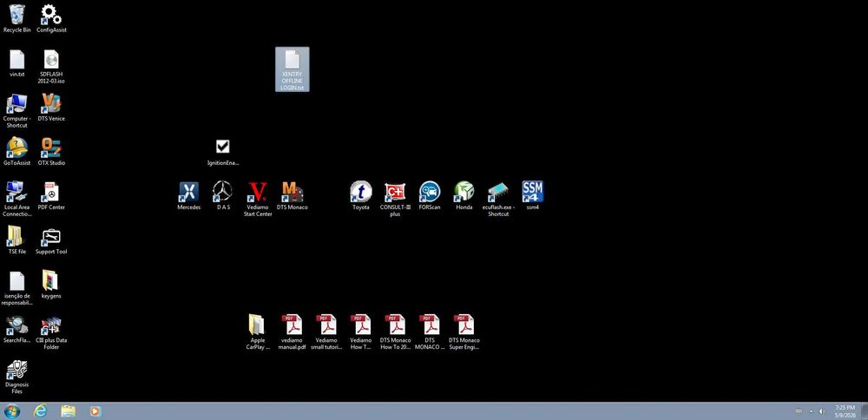Select the DTS Monaco shortcut
The image size is (868, 420).
pos(292,192)
